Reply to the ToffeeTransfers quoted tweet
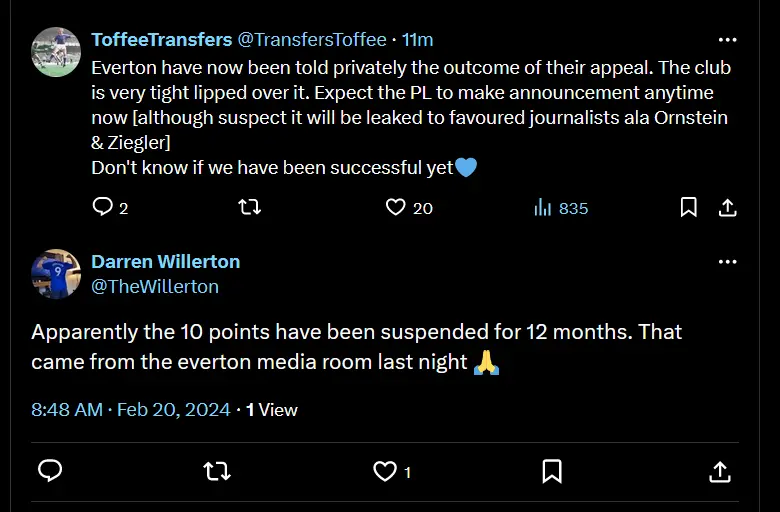 pos(103,207)
